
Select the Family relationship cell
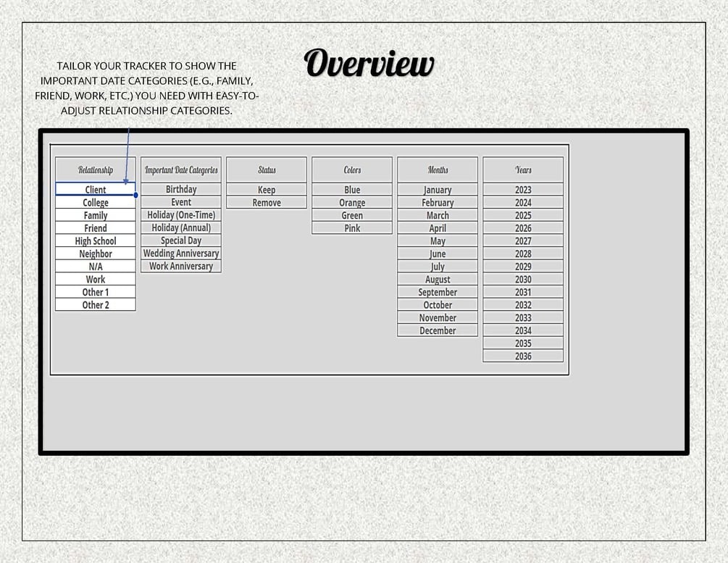click(x=95, y=215)
